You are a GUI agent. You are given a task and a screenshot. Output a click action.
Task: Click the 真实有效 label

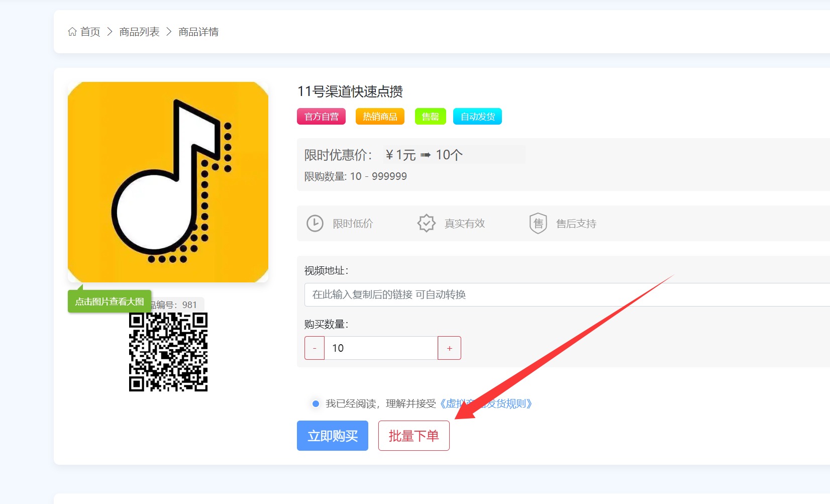tap(464, 224)
